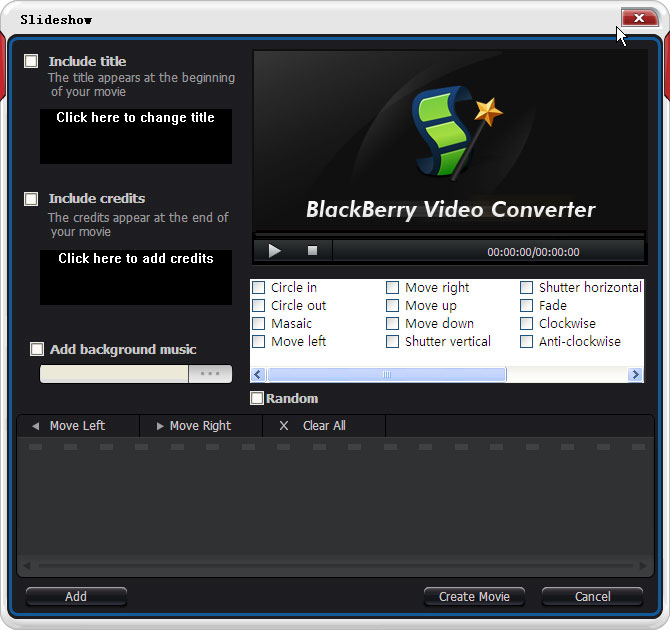Stop the preview playback
This screenshot has height=630, width=670.
312,250
